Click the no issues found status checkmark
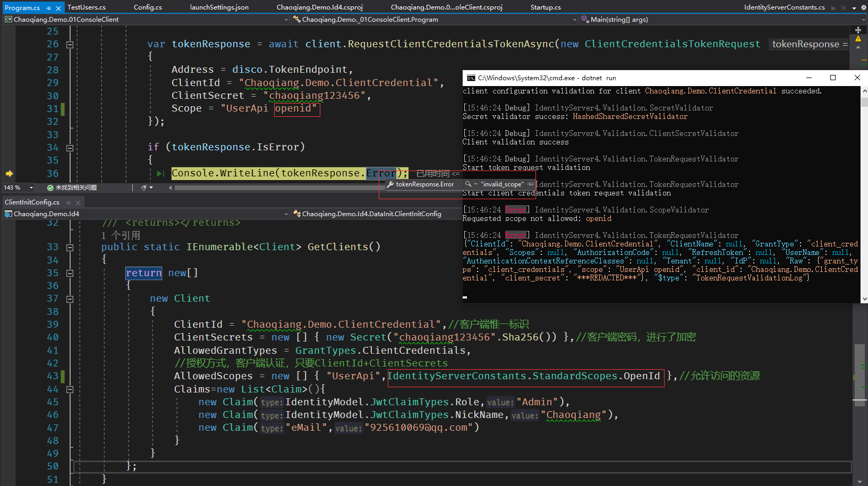This screenshot has height=486, width=868. pos(50,187)
